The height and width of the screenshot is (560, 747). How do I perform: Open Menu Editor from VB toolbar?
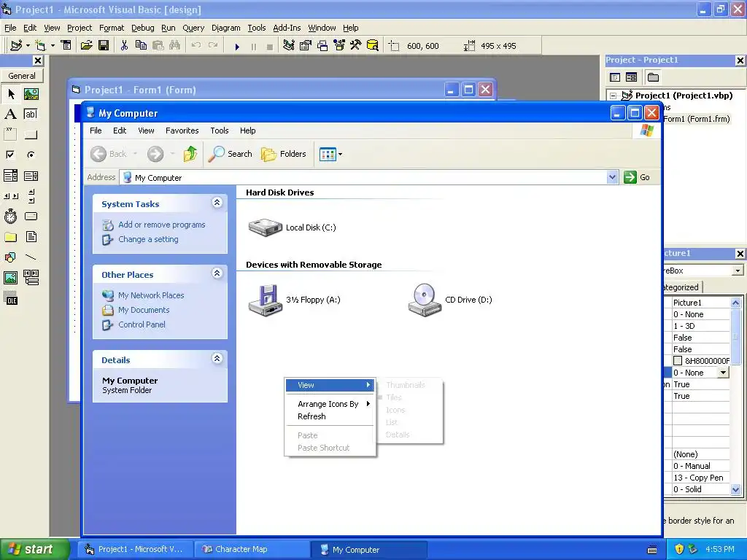tap(66, 46)
